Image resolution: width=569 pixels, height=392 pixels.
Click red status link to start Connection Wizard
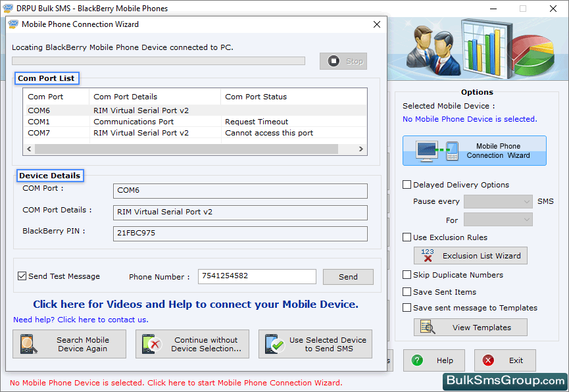tap(176, 383)
